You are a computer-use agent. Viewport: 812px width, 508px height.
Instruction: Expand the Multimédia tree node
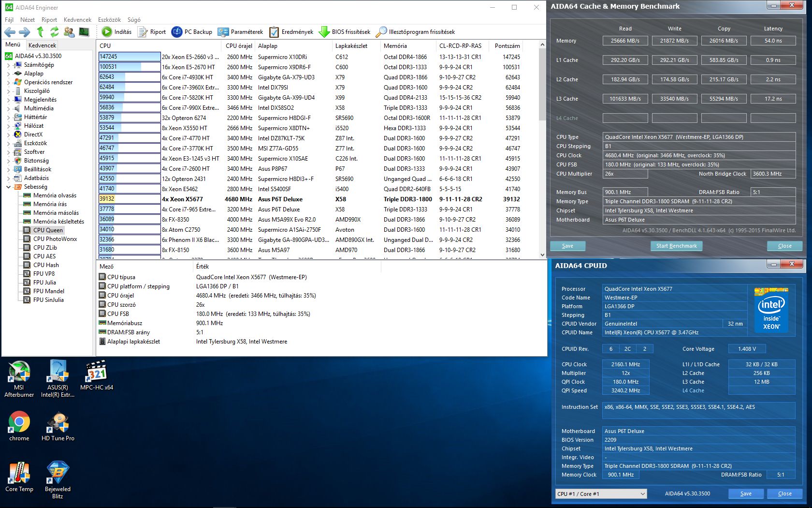coord(8,108)
